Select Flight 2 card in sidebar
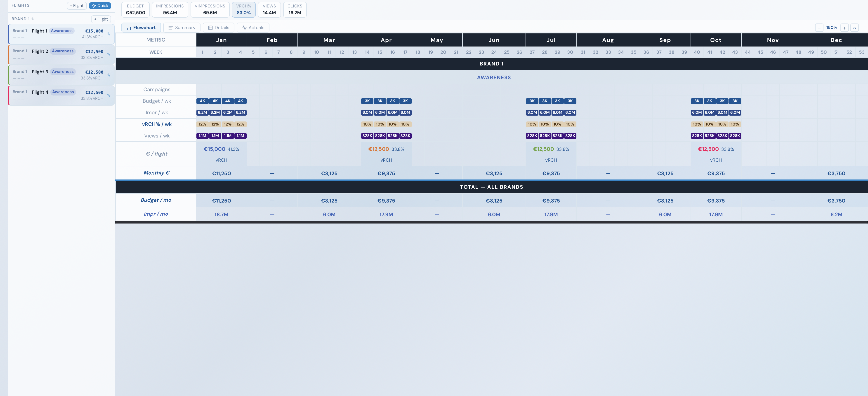Viewport: 868px width, 396px height. 61,54
